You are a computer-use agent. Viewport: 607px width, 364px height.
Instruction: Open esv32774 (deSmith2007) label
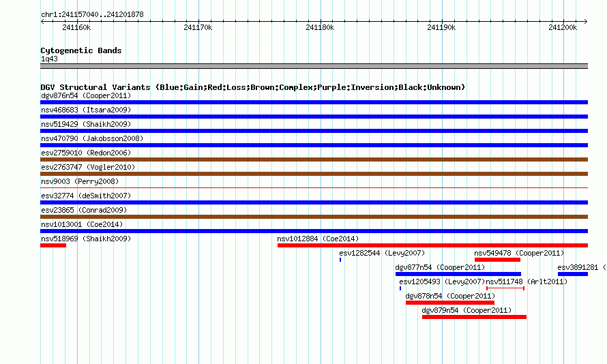pyautogui.click(x=86, y=196)
